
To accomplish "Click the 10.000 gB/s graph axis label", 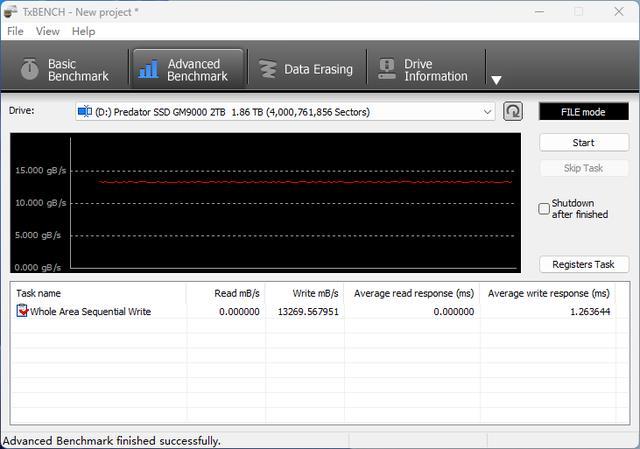I will click(x=40, y=203).
